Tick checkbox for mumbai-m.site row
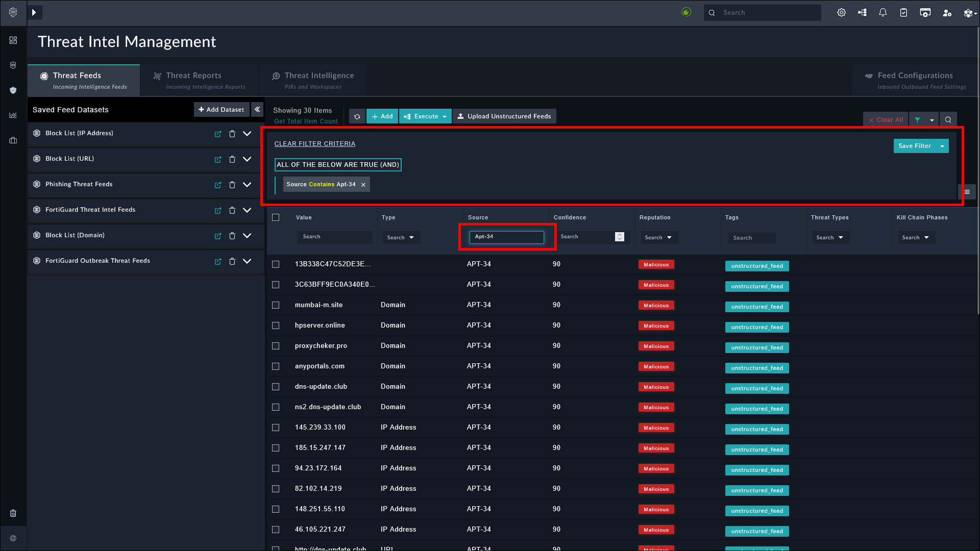This screenshot has height=551, width=980. [x=276, y=305]
